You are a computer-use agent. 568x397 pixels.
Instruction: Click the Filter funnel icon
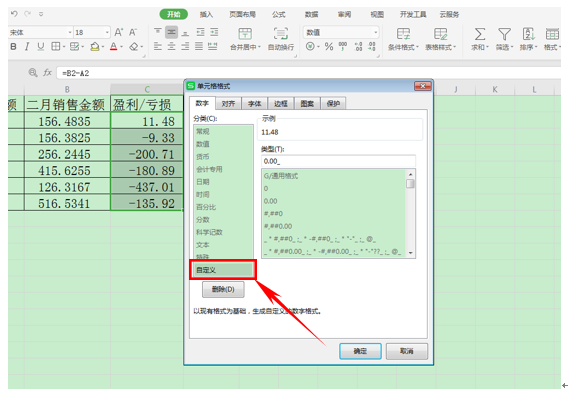click(504, 34)
